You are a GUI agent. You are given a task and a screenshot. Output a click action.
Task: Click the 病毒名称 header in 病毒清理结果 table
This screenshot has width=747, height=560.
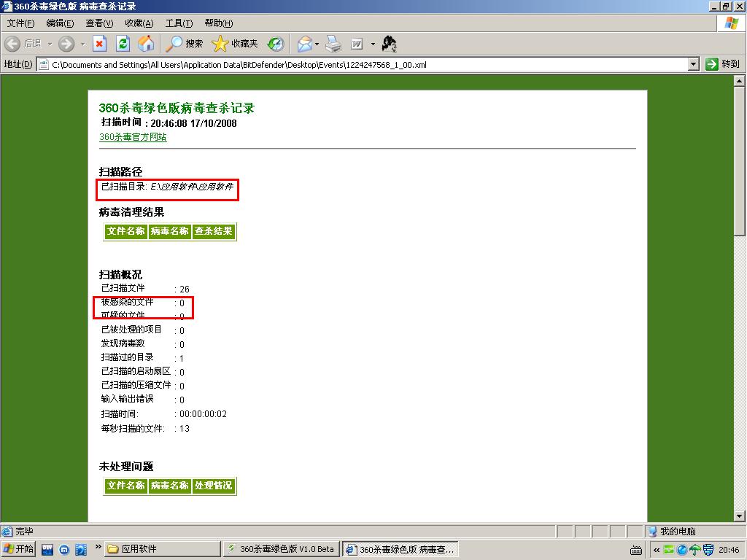tap(169, 231)
